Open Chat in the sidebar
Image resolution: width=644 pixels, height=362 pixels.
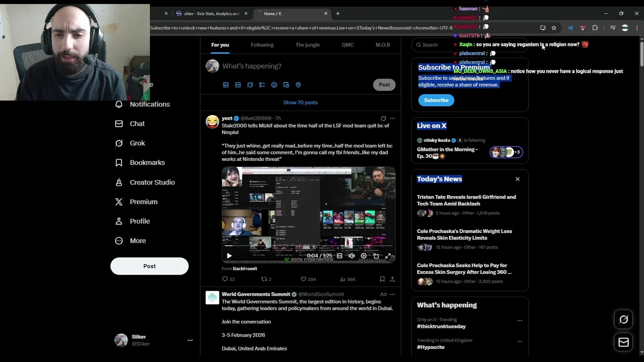(130, 124)
